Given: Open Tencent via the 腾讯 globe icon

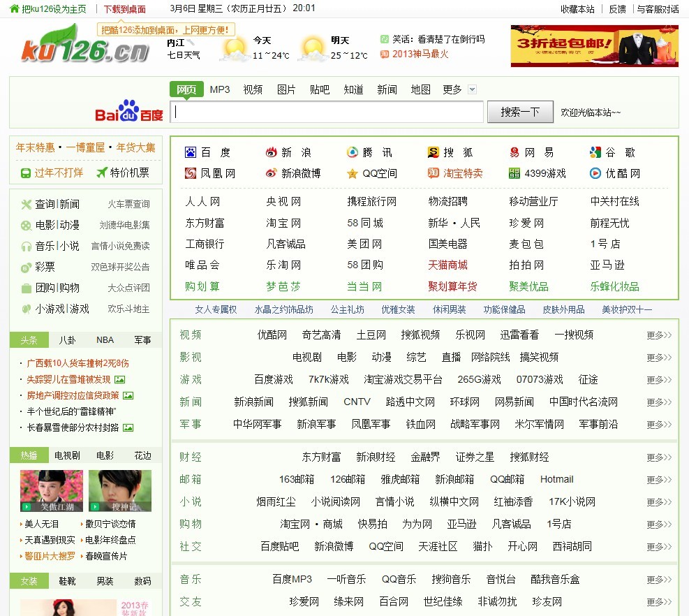Looking at the screenshot, I should tap(351, 152).
